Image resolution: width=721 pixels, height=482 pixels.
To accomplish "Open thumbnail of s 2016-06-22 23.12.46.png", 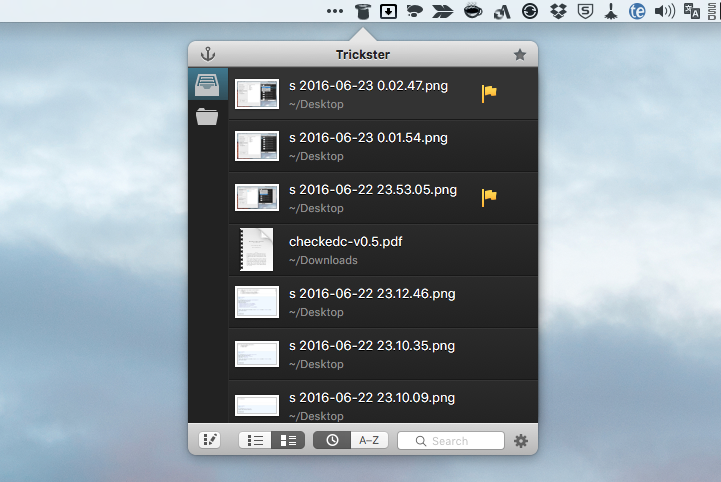I will pos(257,302).
